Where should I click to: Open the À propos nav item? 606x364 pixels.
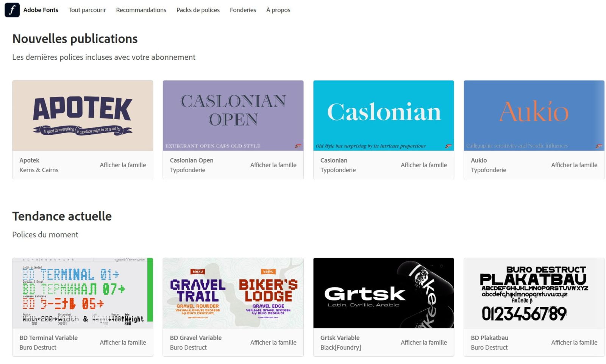[x=278, y=10]
